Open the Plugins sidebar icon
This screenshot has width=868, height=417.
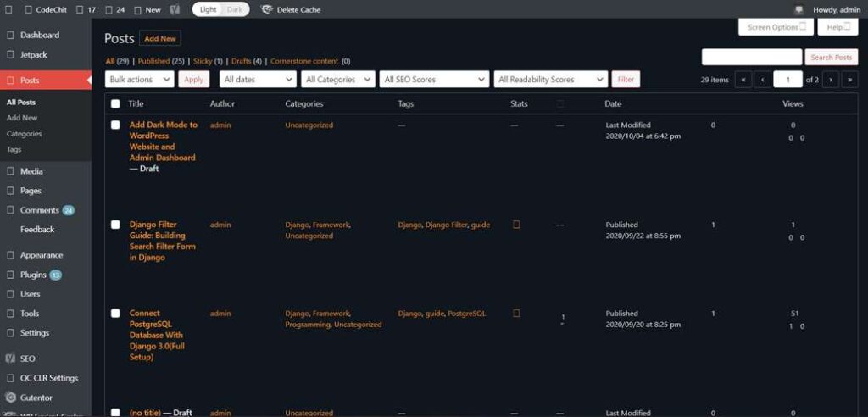(x=9, y=275)
